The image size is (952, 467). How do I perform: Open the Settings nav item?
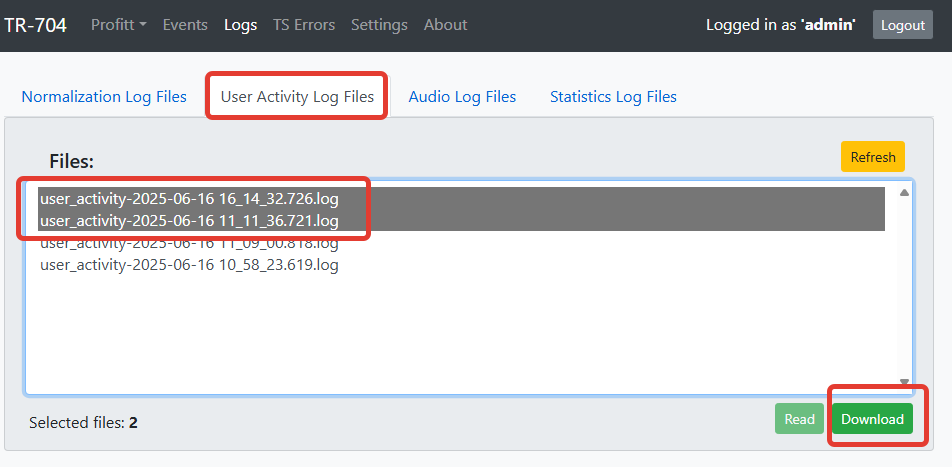tap(379, 25)
